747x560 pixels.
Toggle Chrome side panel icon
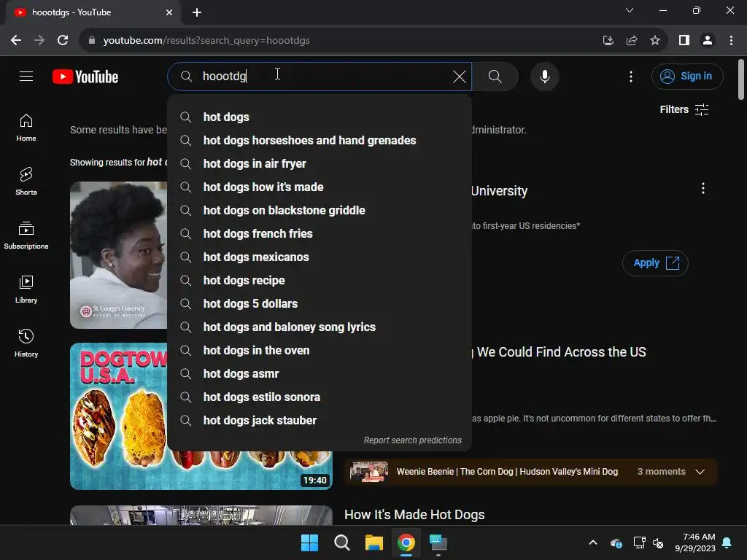tap(684, 41)
